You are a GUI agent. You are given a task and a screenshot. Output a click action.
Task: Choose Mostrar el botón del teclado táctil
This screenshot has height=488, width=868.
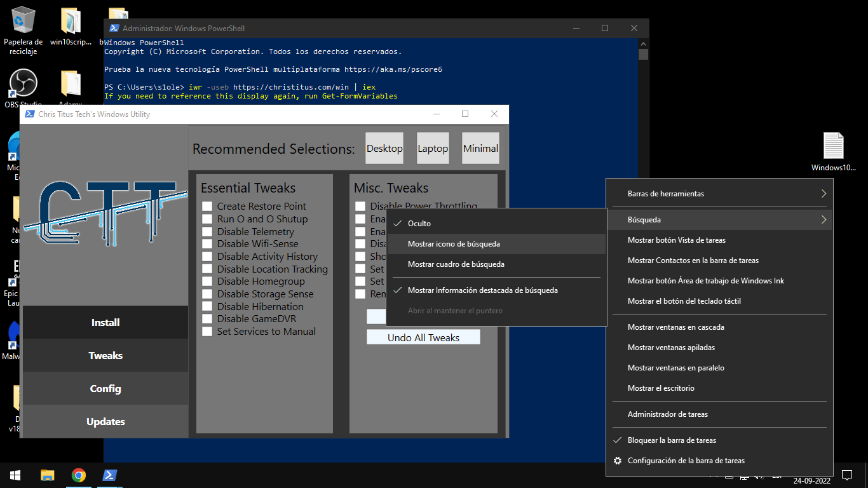point(719,301)
